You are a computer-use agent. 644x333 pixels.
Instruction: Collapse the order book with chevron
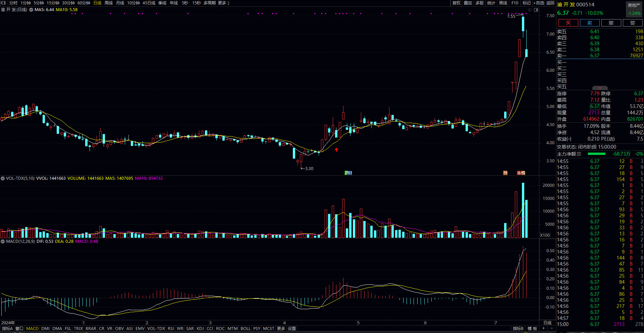600,88
